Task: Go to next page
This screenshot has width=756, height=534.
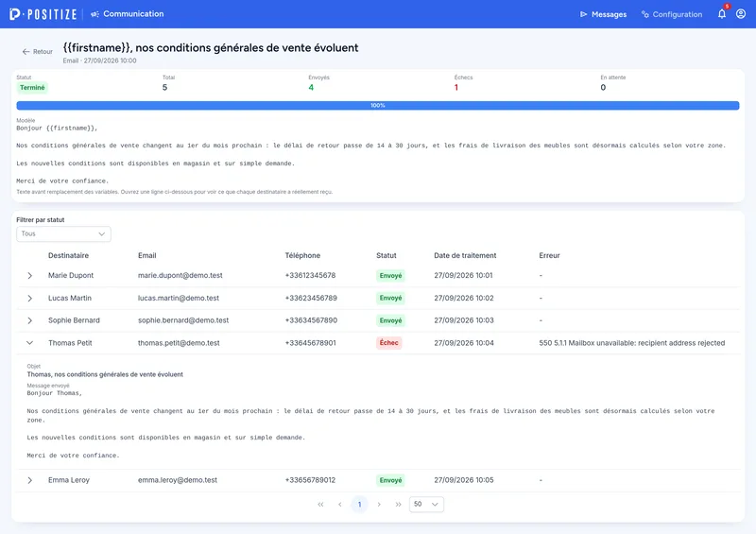Action: 379,505
